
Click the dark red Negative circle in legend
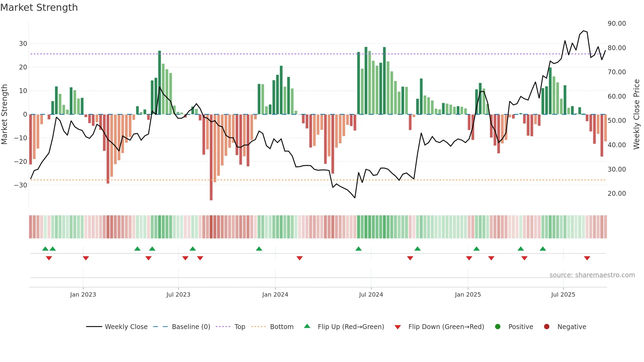click(x=547, y=327)
